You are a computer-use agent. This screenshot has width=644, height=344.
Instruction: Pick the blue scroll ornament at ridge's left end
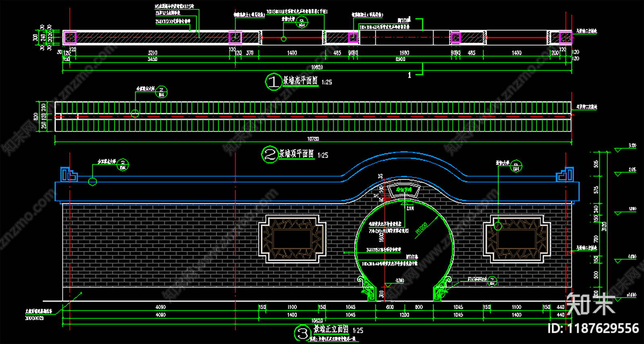click(68, 174)
